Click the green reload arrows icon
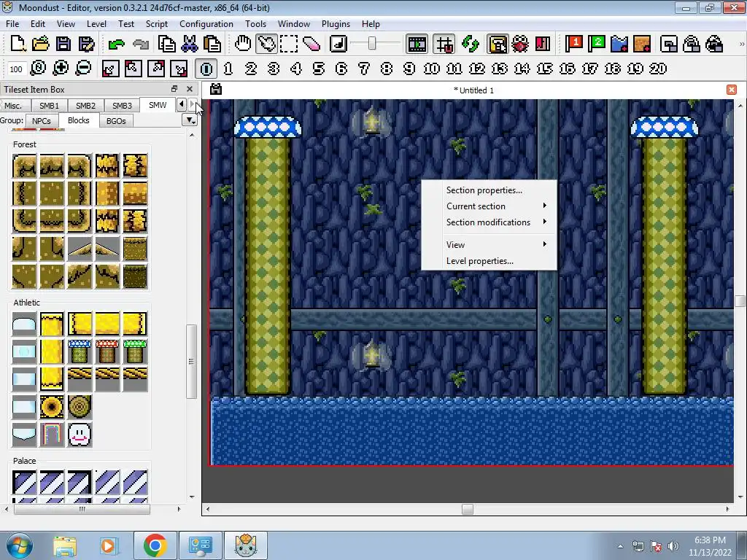This screenshot has width=747, height=560. (471, 44)
